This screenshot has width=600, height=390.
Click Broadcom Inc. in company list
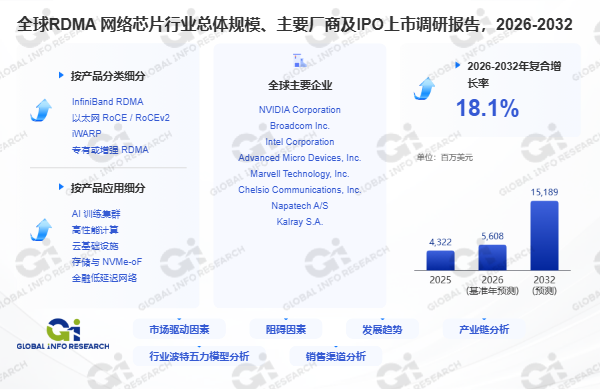coord(300,126)
